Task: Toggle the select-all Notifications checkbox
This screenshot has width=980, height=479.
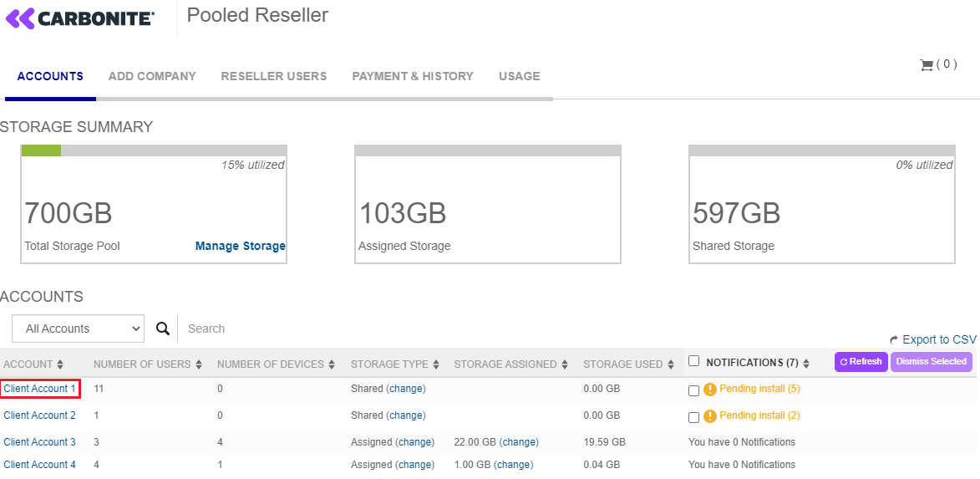Action: (x=693, y=361)
